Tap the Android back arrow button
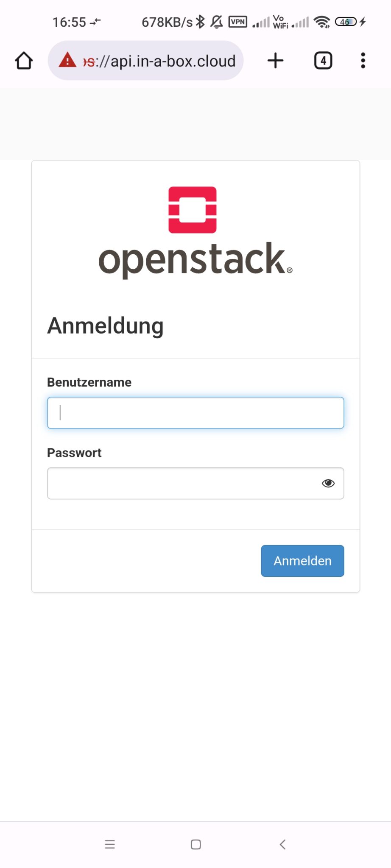Viewport: 391px width, 868px height. (282, 844)
